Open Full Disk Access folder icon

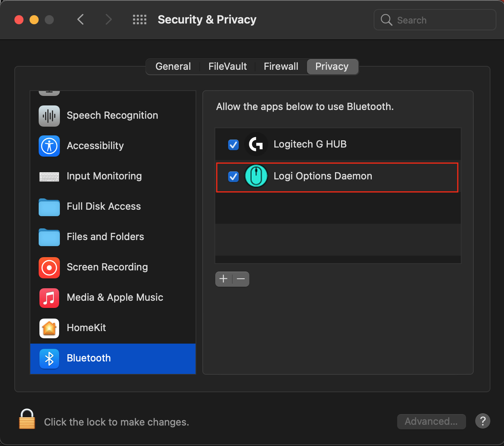[49, 207]
